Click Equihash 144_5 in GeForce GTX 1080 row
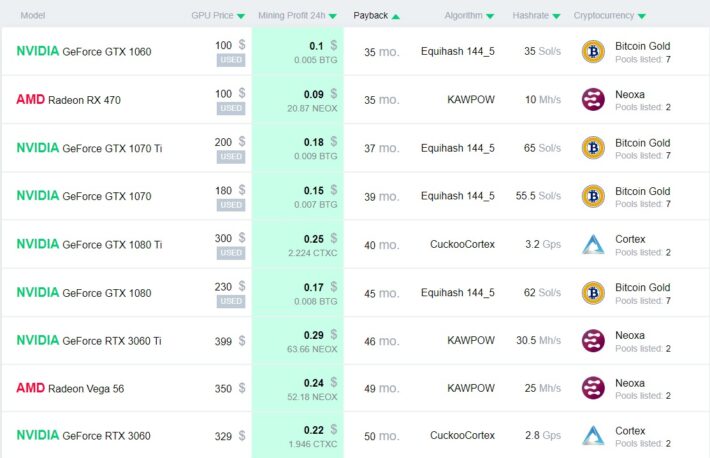This screenshot has height=458, width=710. click(458, 293)
